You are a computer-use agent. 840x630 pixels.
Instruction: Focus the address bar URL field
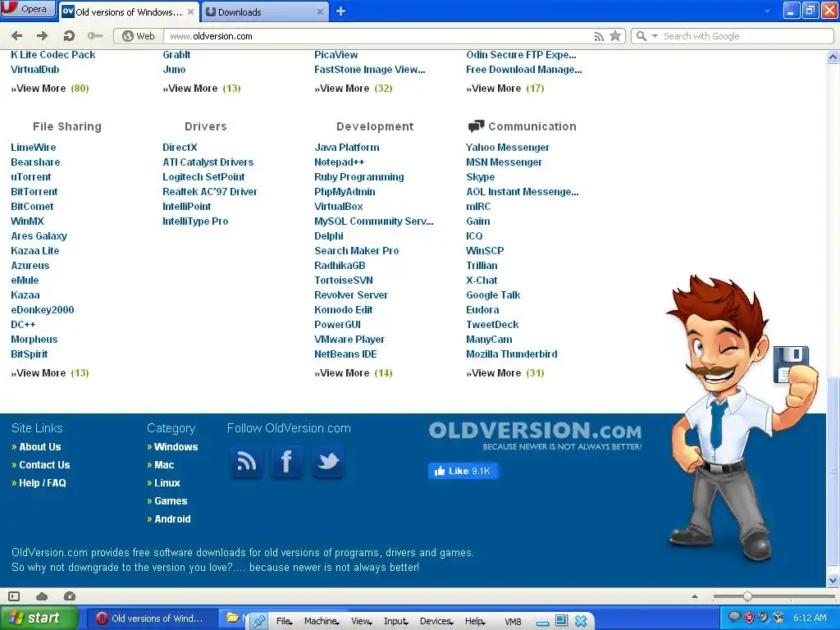pos(377,36)
